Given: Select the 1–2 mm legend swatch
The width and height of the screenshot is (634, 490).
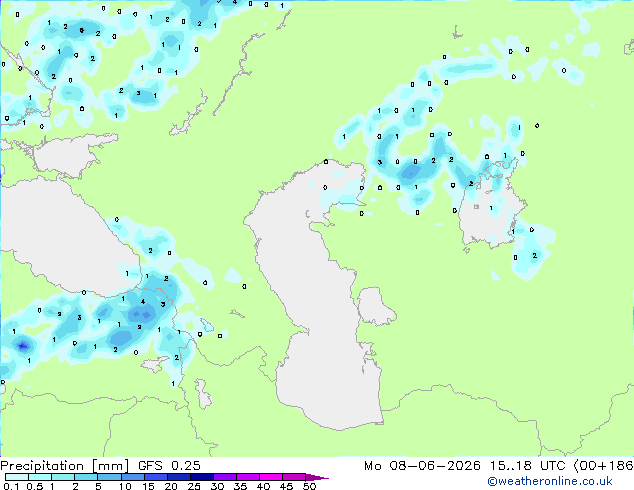Looking at the screenshot, I should (x=63, y=477).
